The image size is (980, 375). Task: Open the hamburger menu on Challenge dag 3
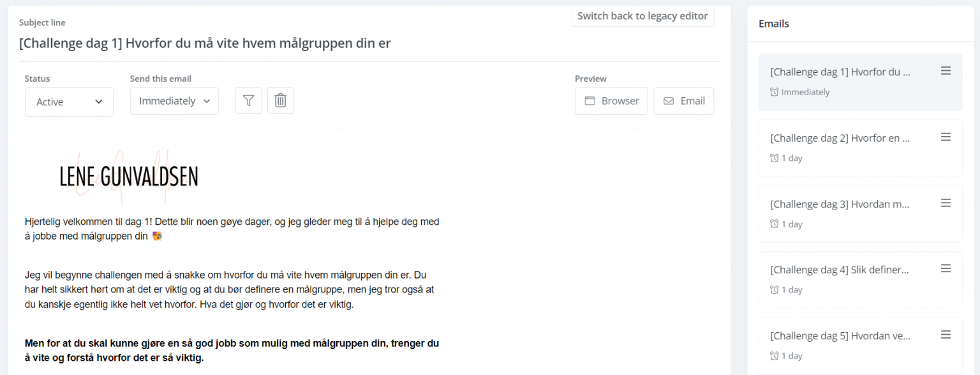(946, 203)
